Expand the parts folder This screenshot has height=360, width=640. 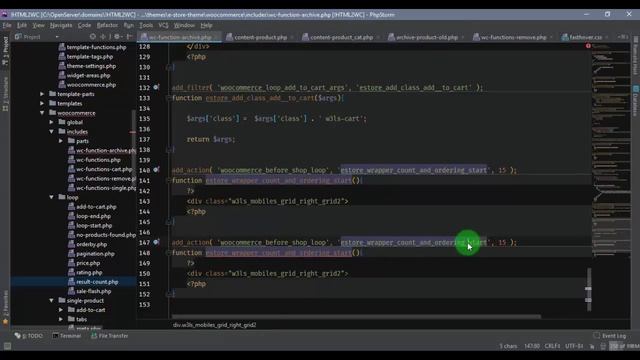click(61, 141)
